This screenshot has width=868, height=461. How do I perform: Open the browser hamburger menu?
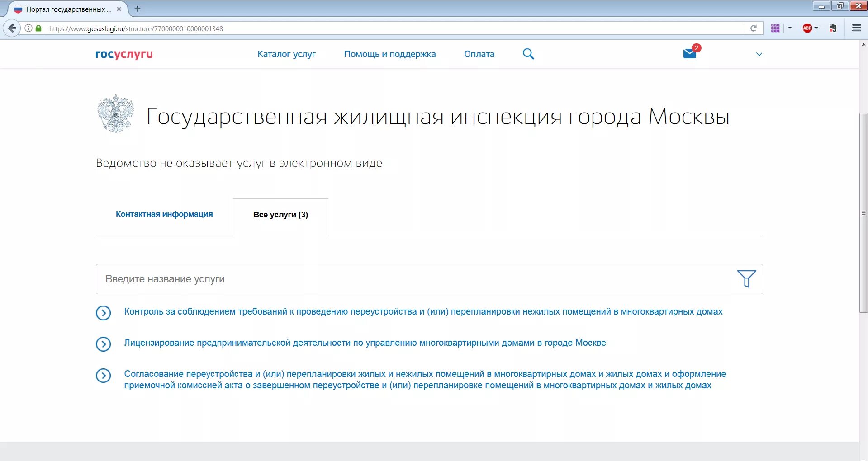coord(856,28)
